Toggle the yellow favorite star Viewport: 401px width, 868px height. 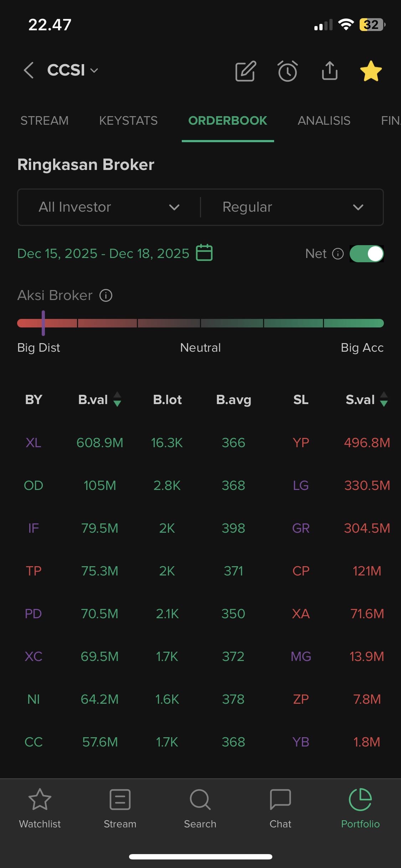tap(371, 71)
